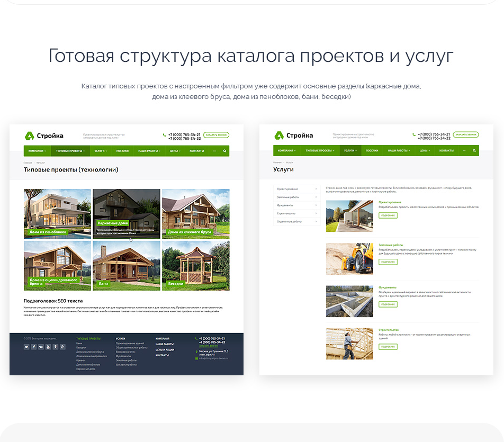Click the YouTube icon in the footer
This screenshot has width=504, height=442.
[48, 347]
